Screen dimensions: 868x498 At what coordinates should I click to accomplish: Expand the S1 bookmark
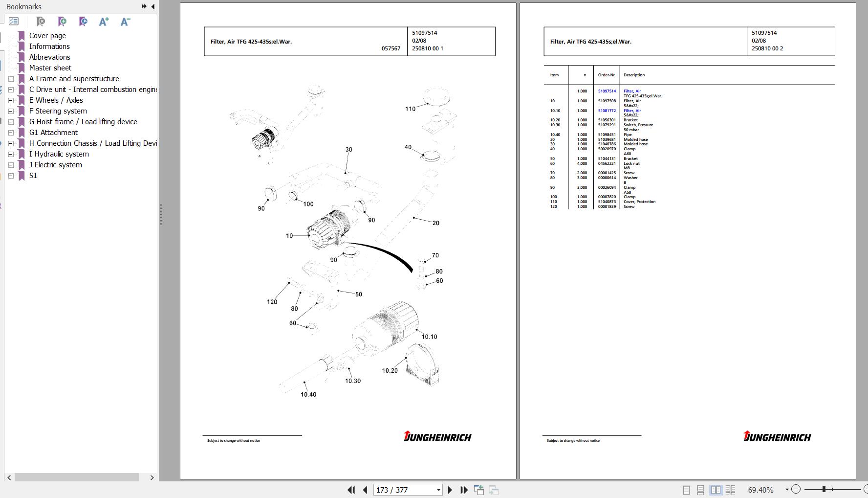click(x=11, y=176)
